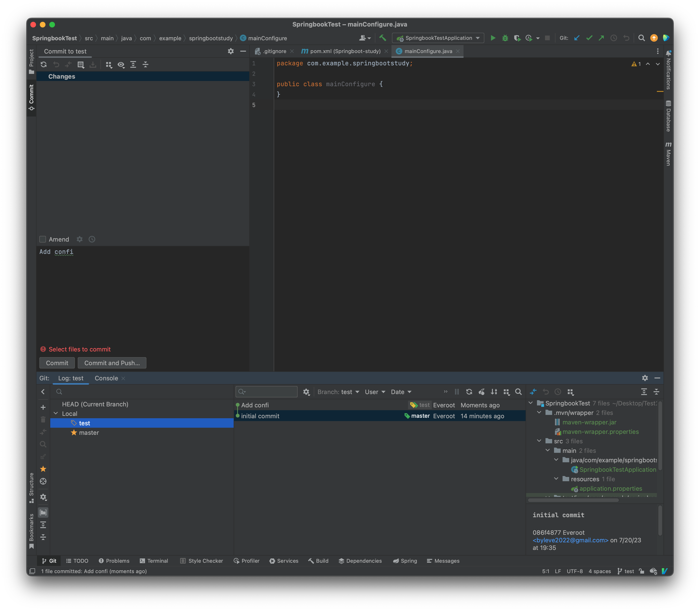Screen dimensions: 700x611
Task: Open Project tool window stripe
Action: pyautogui.click(x=31, y=62)
